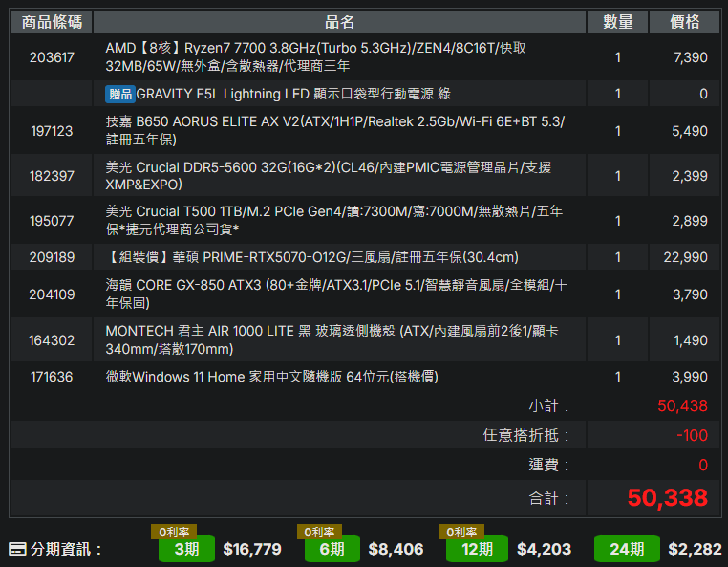The width and height of the screenshot is (728, 567).
Task: Click the price 22,990
Action: pyautogui.click(x=685, y=257)
